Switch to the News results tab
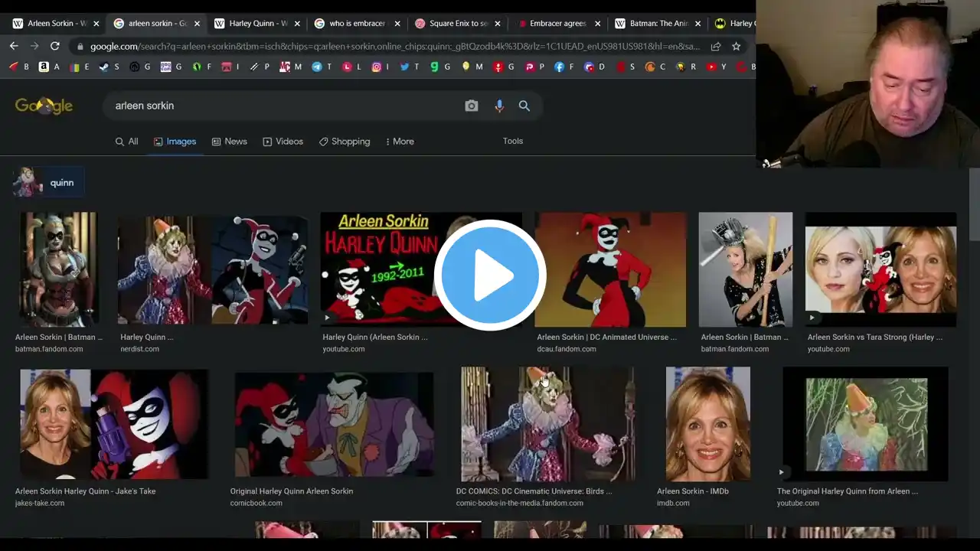The image size is (980, 551). tap(229, 142)
